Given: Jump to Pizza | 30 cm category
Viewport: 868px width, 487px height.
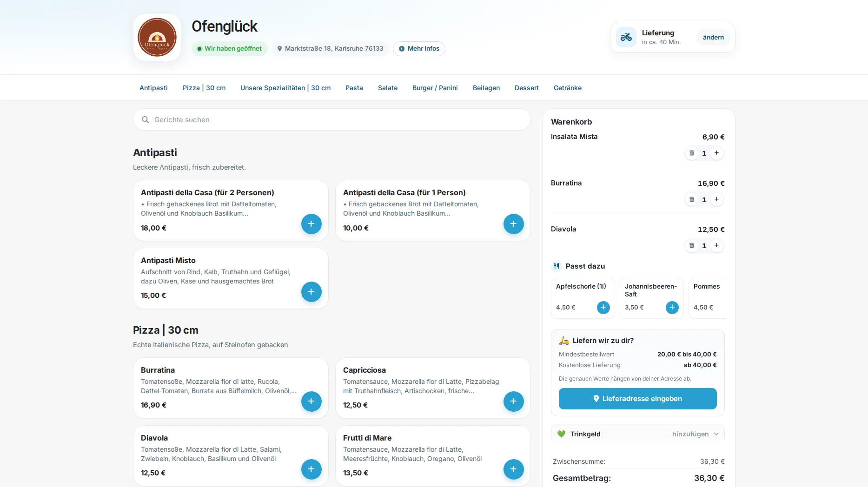Looking at the screenshot, I should 204,88.
